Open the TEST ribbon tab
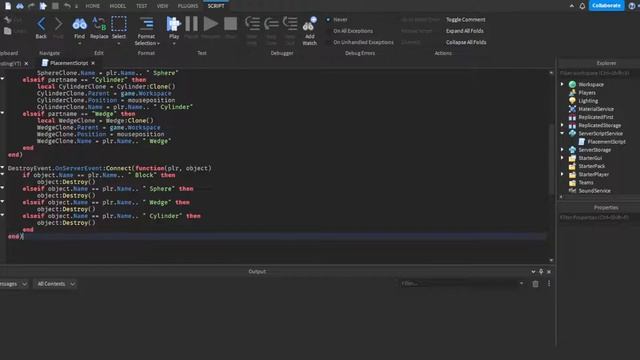 coord(142,6)
